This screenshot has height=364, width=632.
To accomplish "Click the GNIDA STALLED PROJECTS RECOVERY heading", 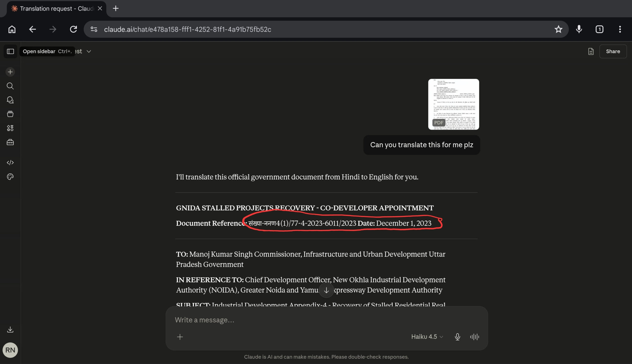I will tap(305, 208).
